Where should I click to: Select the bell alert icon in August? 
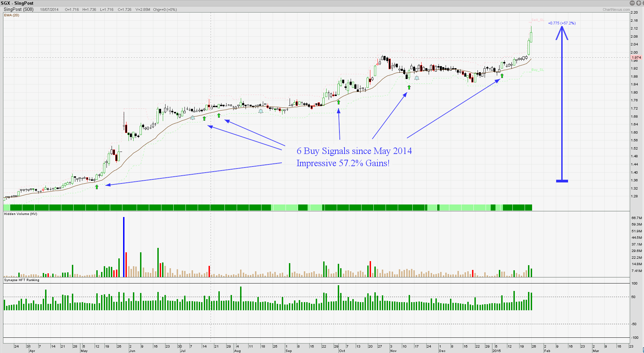[x=260, y=111]
